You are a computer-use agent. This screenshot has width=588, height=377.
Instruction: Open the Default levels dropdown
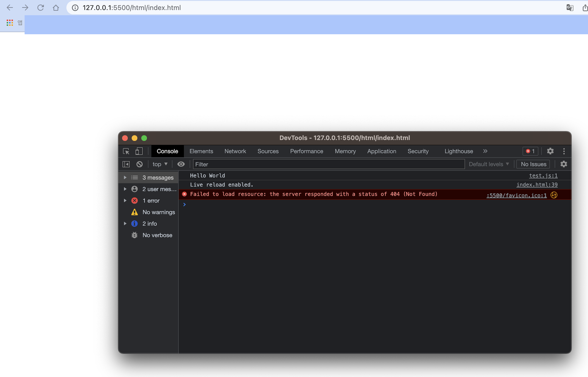(x=489, y=164)
